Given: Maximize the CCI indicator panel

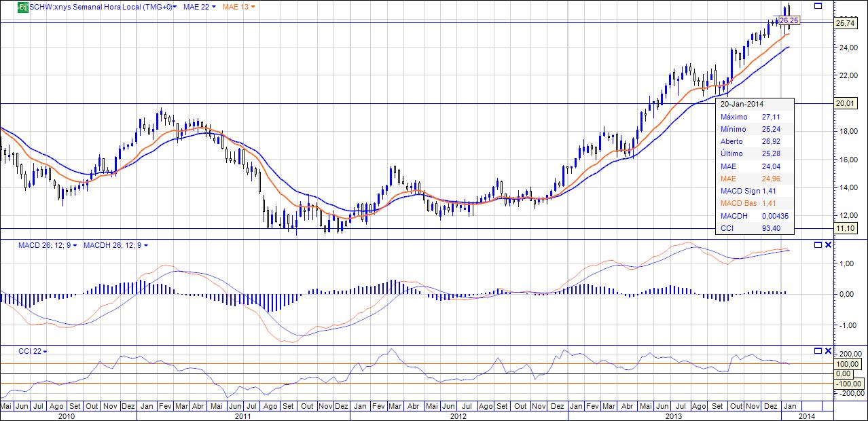Looking at the screenshot, I should (818, 350).
